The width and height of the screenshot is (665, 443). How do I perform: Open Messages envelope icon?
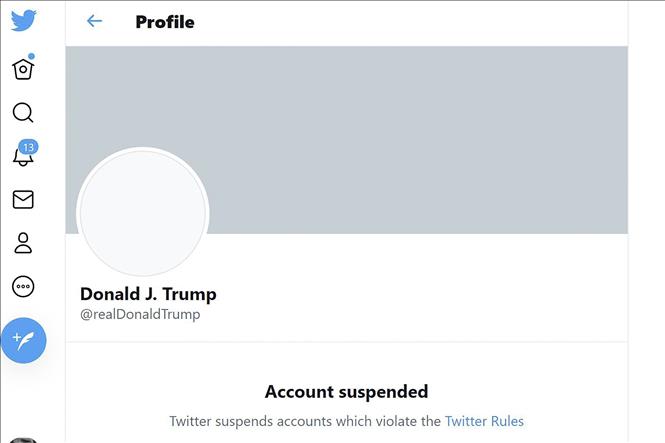click(23, 200)
